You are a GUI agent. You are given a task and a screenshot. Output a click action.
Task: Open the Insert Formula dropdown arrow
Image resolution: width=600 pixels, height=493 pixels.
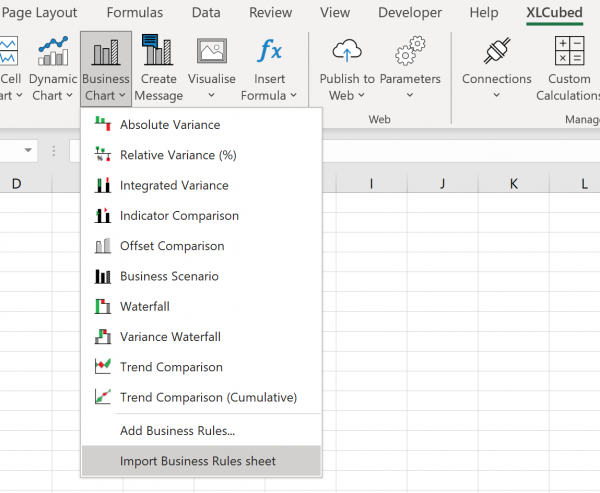coord(293,95)
